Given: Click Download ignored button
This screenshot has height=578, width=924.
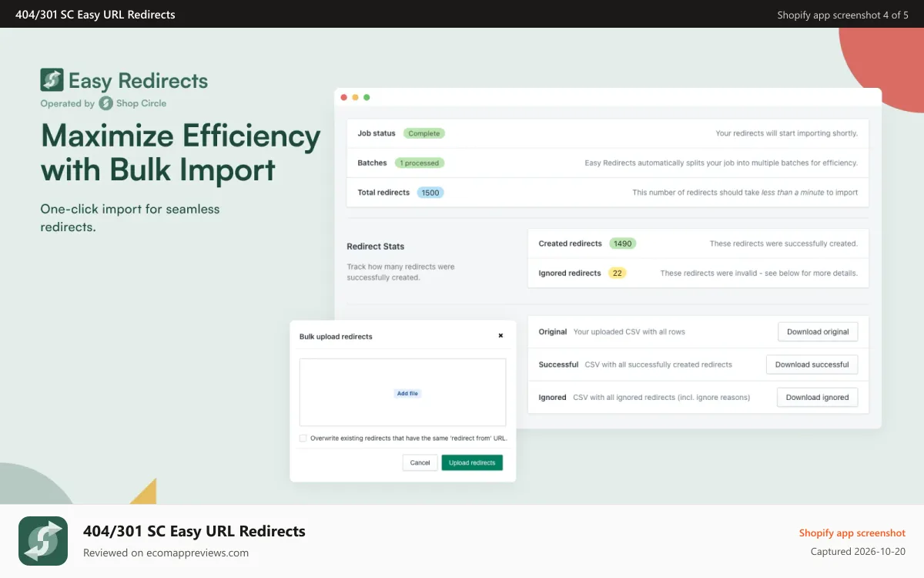Looking at the screenshot, I should (x=818, y=398).
